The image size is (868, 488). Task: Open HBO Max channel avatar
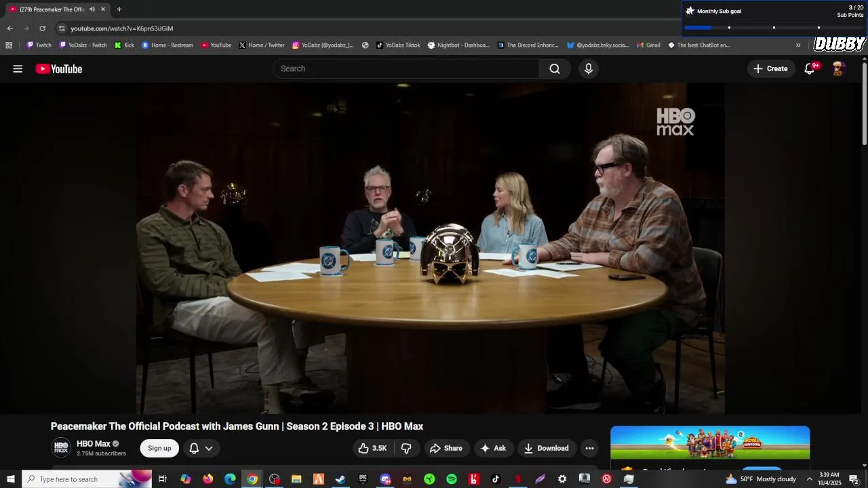pyautogui.click(x=61, y=448)
